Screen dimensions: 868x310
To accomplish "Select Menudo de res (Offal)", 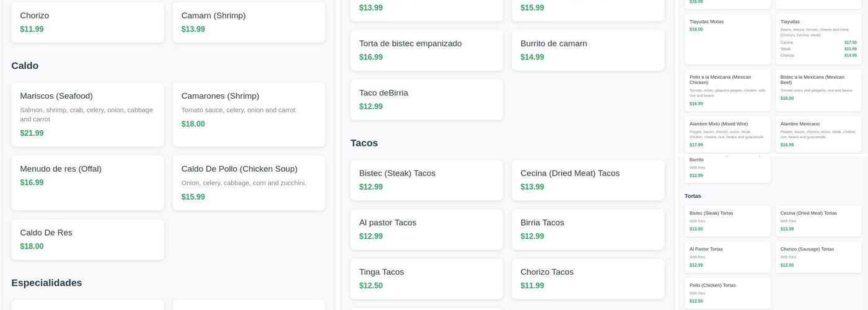I will tap(87, 182).
